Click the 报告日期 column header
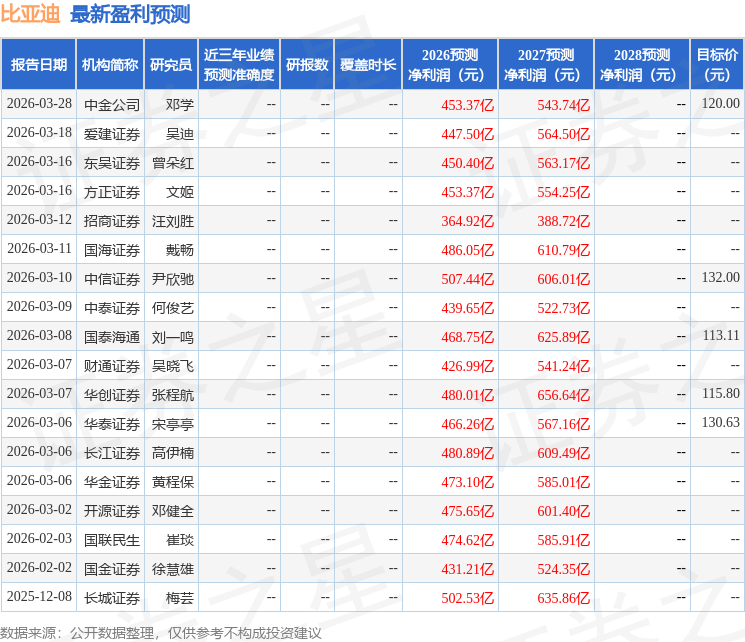This screenshot has height=642, width=745. pos(38,65)
